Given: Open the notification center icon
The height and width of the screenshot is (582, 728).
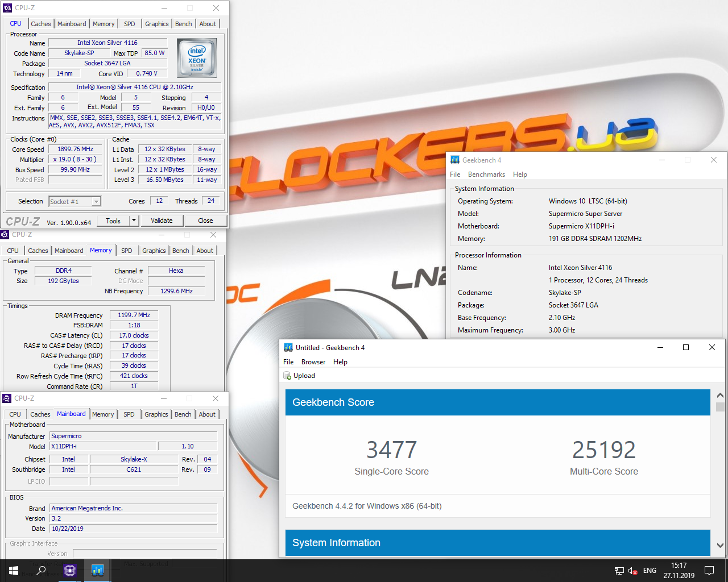Looking at the screenshot, I should (x=709, y=571).
